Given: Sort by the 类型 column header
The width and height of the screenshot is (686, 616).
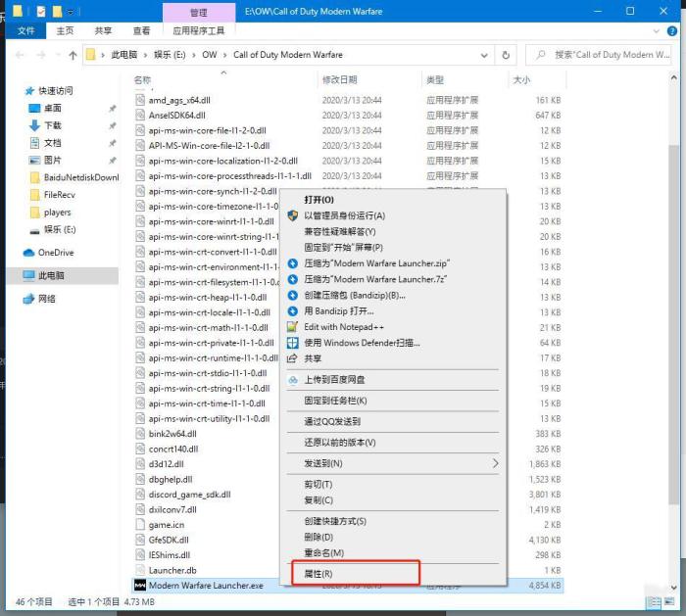Looking at the screenshot, I should point(435,80).
